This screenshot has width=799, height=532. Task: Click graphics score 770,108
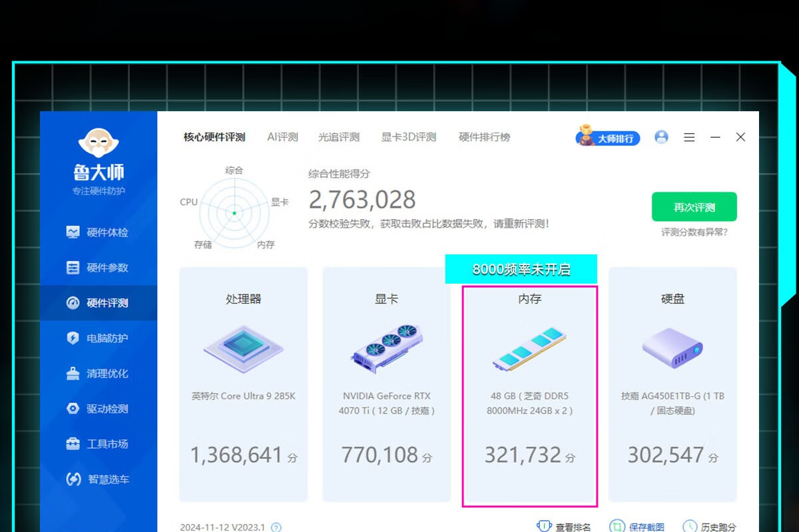click(x=380, y=455)
